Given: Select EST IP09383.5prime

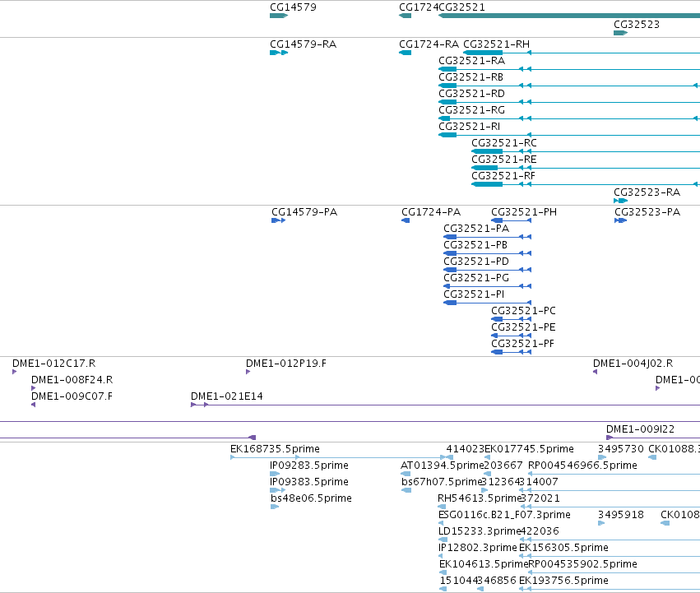Looking at the screenshot, I should click(309, 482).
